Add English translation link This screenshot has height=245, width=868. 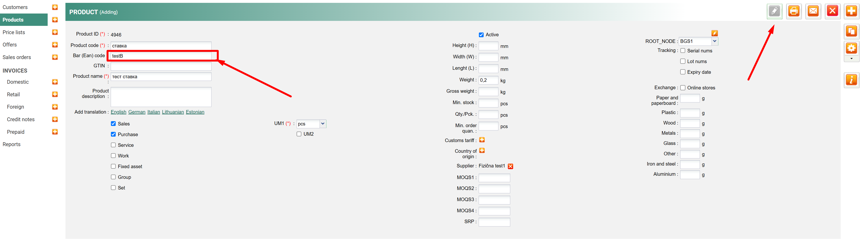[119, 112]
